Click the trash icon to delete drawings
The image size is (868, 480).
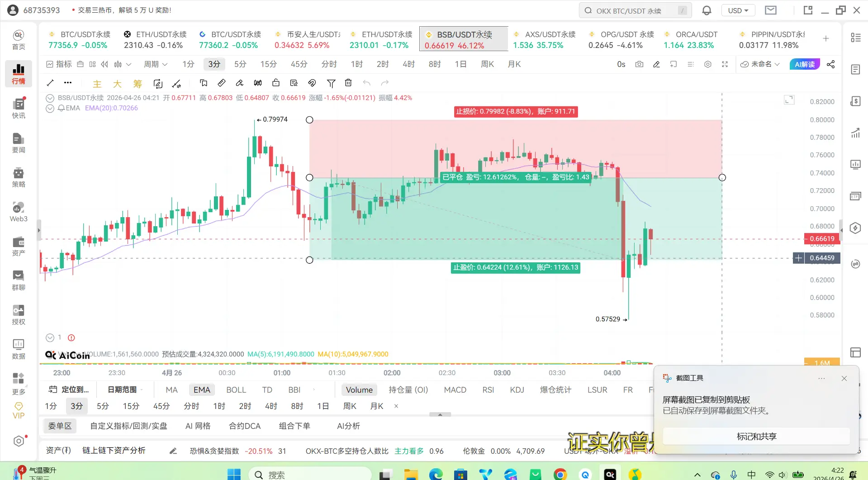[x=348, y=83]
